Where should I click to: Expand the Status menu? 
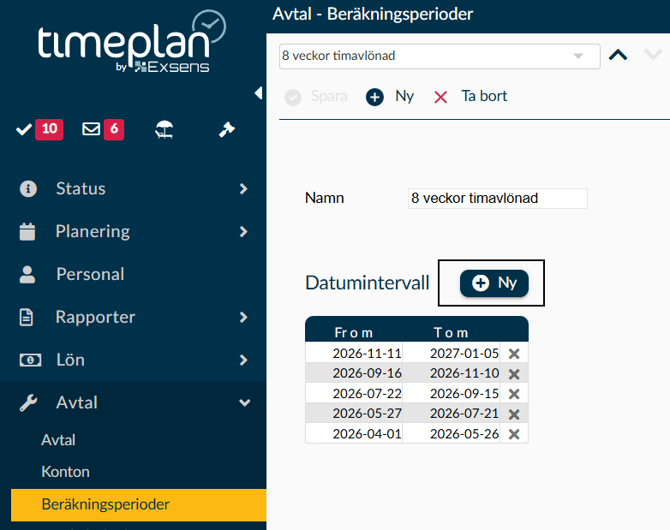pyautogui.click(x=133, y=188)
